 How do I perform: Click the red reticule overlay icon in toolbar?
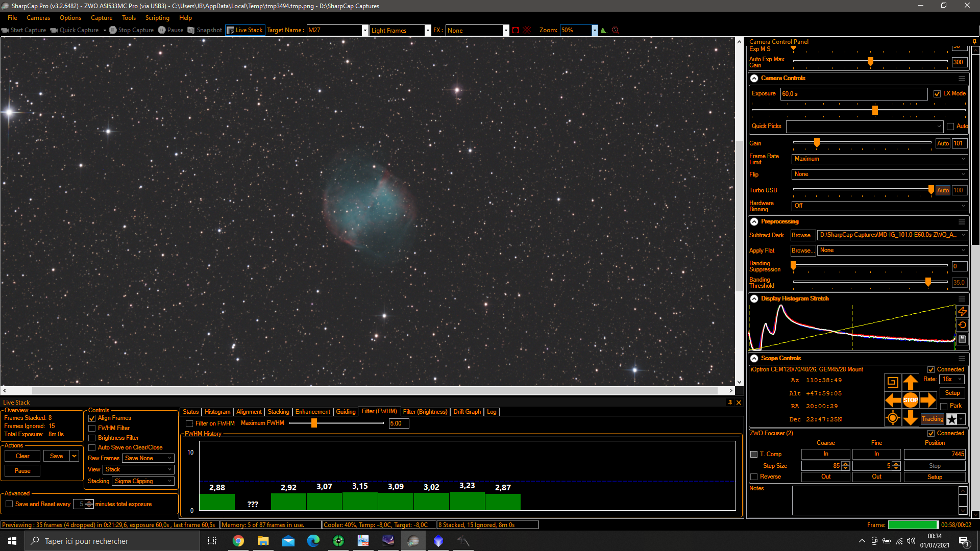(527, 30)
